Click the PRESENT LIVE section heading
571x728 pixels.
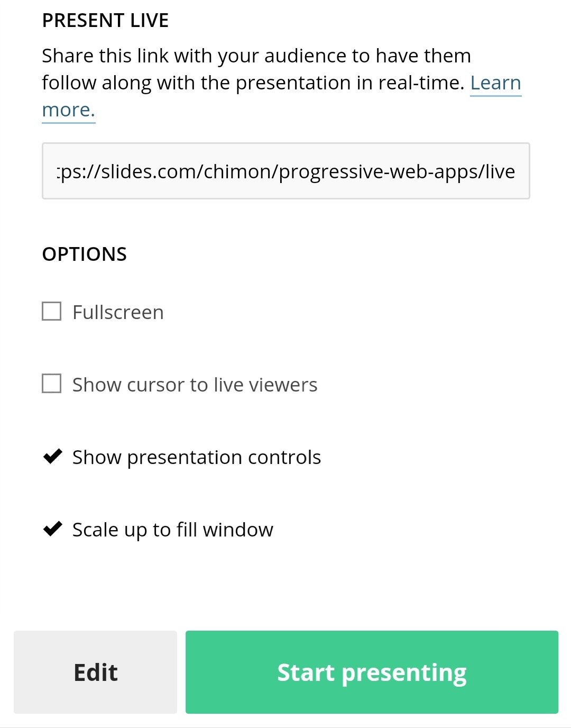tap(105, 20)
